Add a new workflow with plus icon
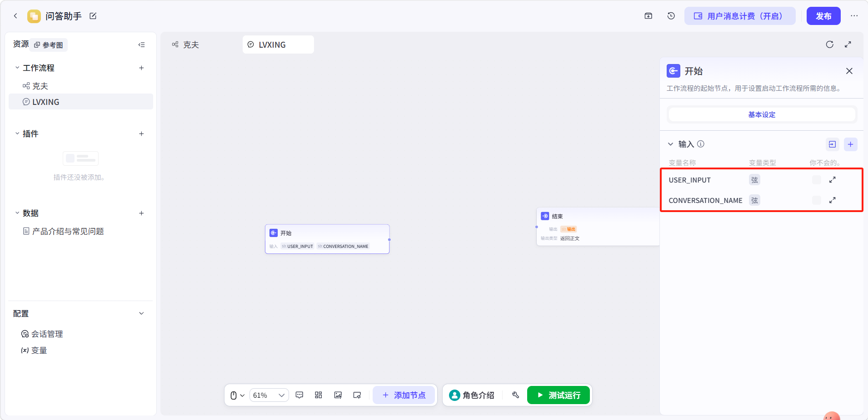Viewport: 868px width, 420px height. click(141, 68)
